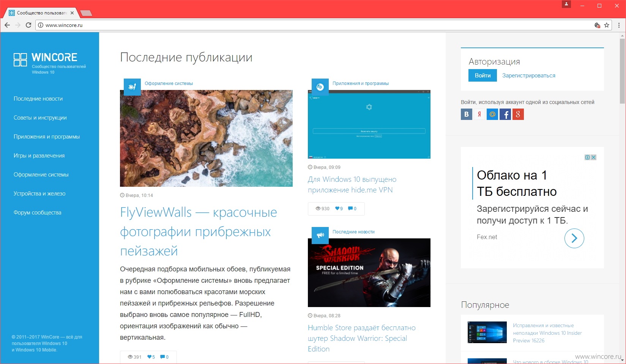Click the Приложения и программы category icon

click(x=320, y=87)
